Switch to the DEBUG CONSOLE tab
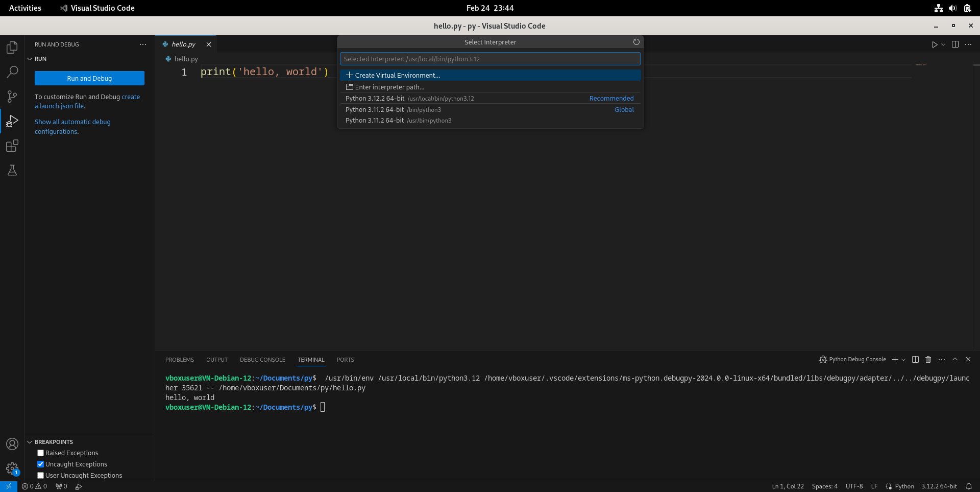This screenshot has height=492, width=980. tap(262, 360)
